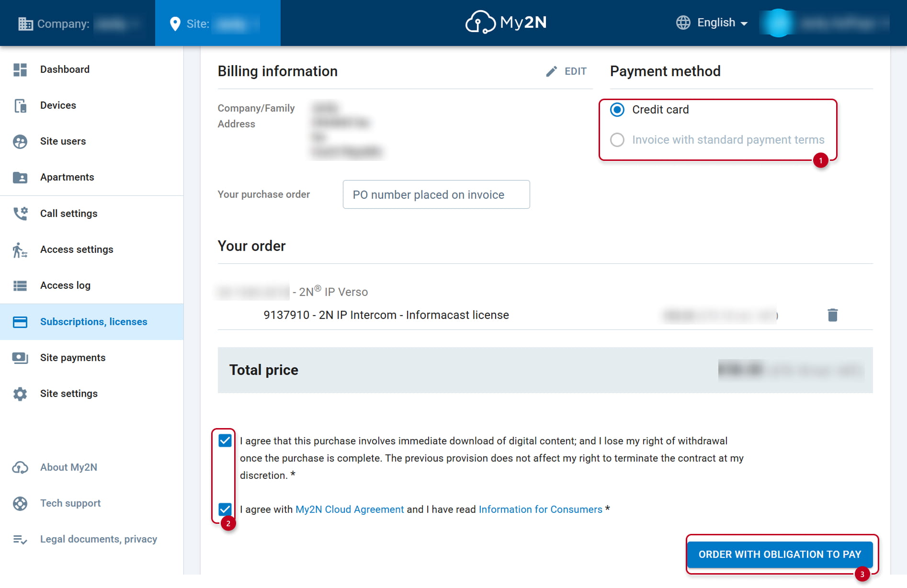Click the company building icon
The image size is (907, 588).
pyautogui.click(x=25, y=23)
